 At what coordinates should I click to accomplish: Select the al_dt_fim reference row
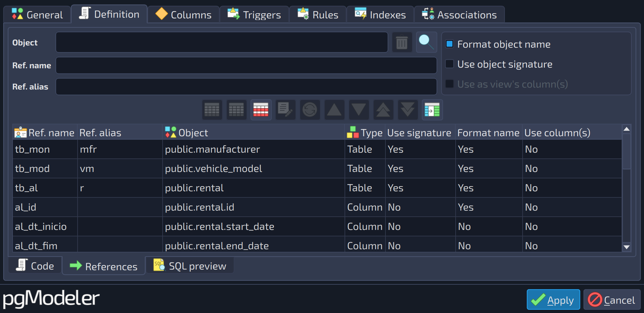[317, 245]
